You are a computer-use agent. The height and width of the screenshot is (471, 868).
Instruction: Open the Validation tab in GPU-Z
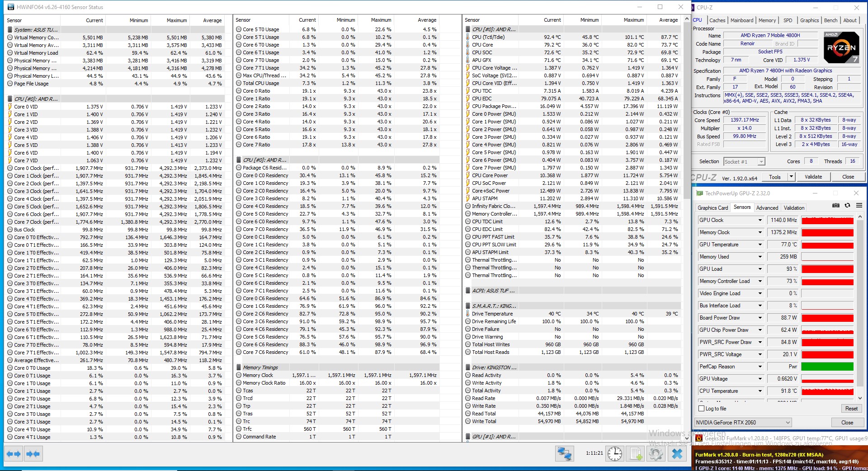[x=794, y=208]
